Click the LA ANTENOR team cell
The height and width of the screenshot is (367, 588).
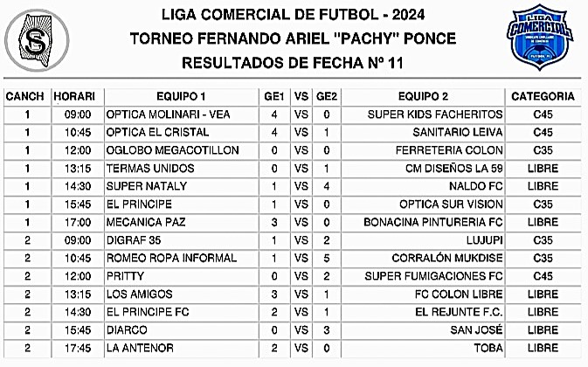[x=182, y=349]
